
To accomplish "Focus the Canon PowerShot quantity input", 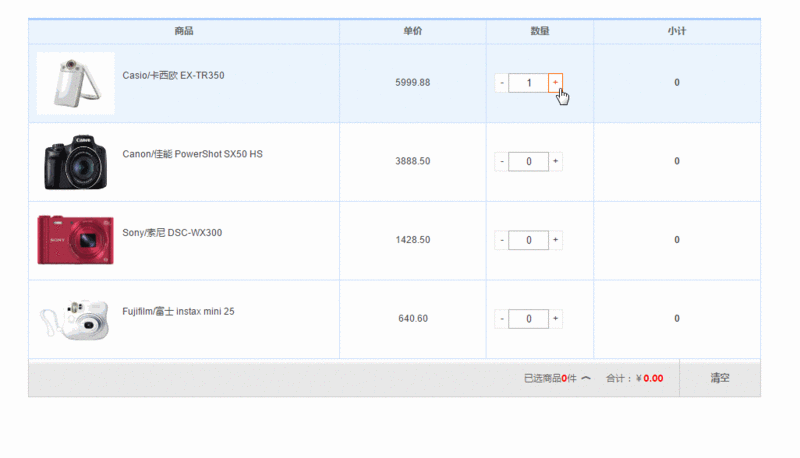I will click(x=529, y=161).
